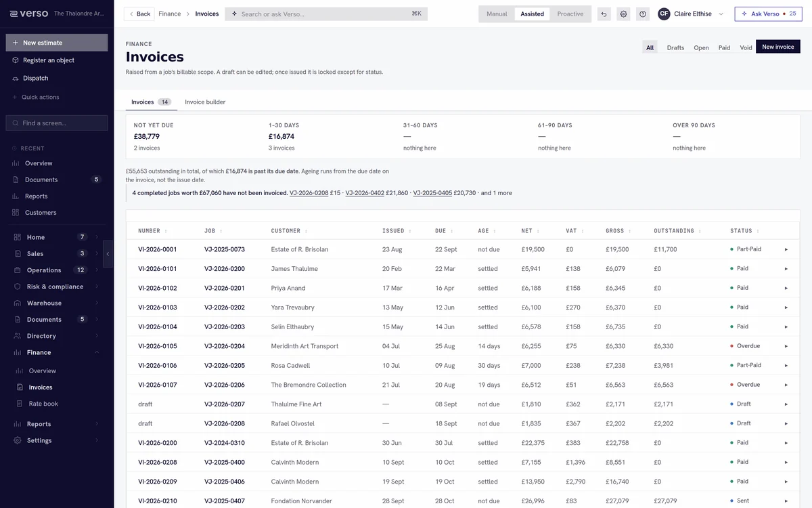Expand invoice VI-2026-0210 row arrow
The image size is (812, 508).
coord(786,501)
